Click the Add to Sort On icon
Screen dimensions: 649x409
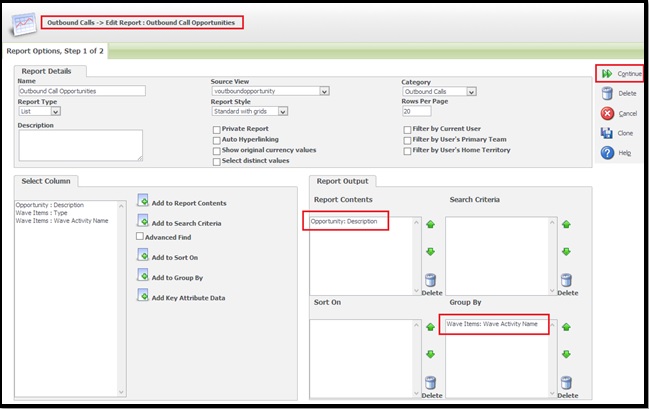click(143, 255)
